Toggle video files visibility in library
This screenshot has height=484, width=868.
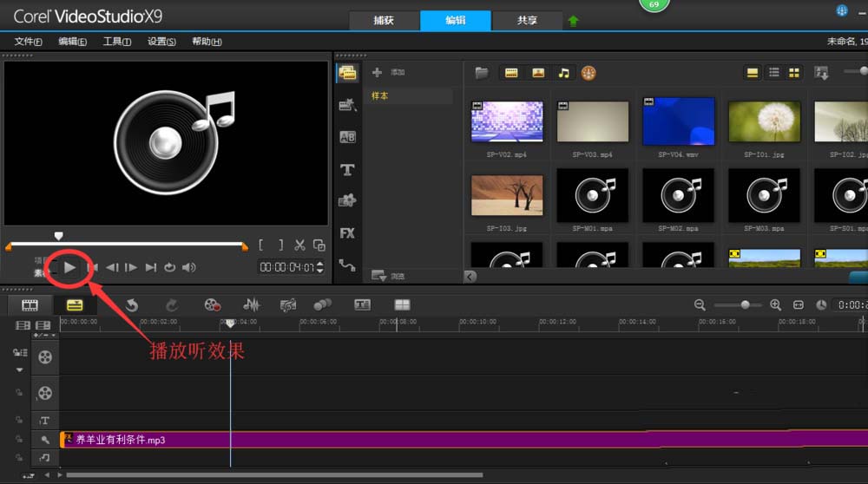coord(511,73)
